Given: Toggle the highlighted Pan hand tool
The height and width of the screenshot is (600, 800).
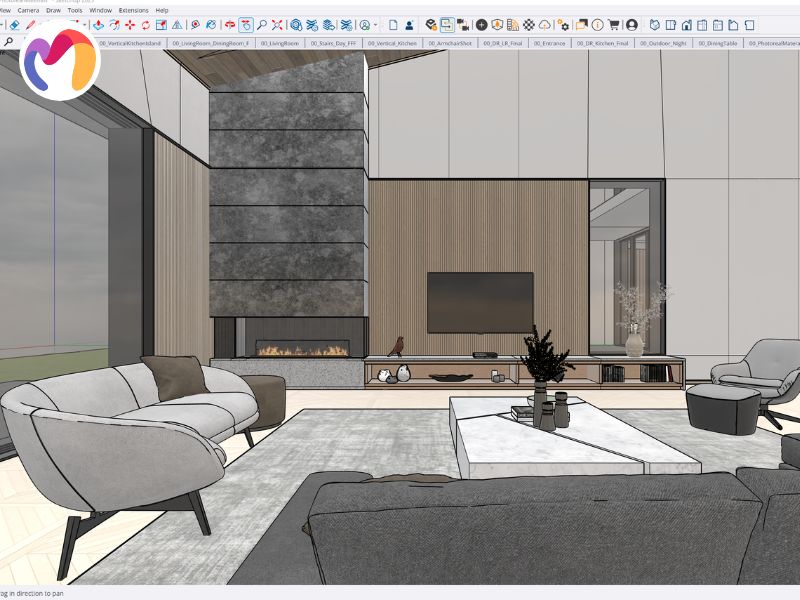Looking at the screenshot, I should 246,24.
